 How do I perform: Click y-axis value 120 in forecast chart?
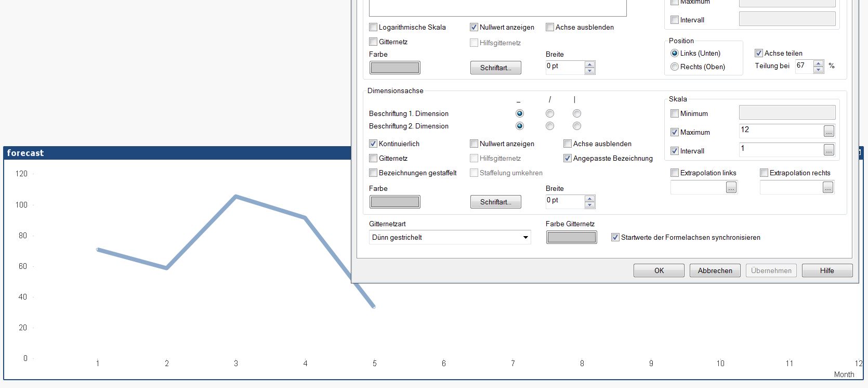(x=21, y=174)
